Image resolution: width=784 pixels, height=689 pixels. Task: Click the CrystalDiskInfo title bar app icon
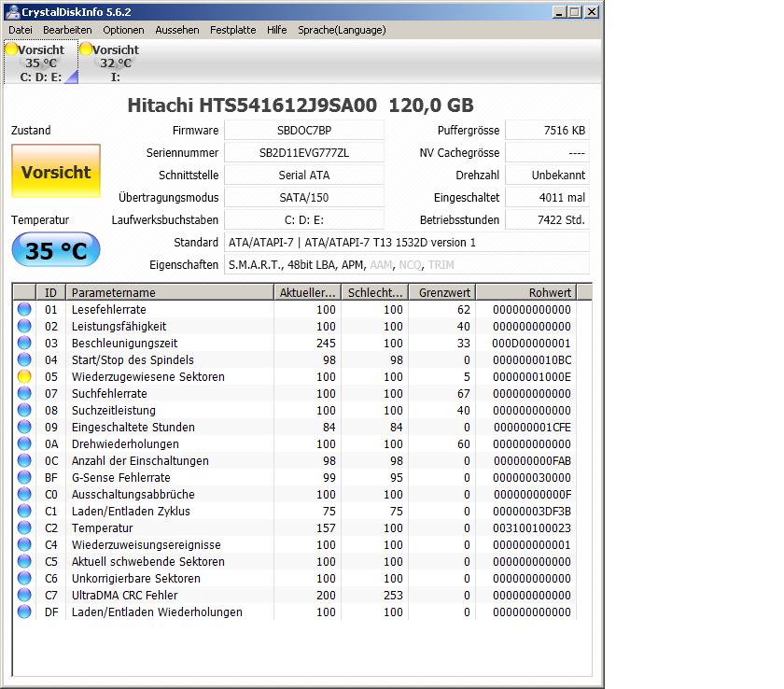coord(13,11)
